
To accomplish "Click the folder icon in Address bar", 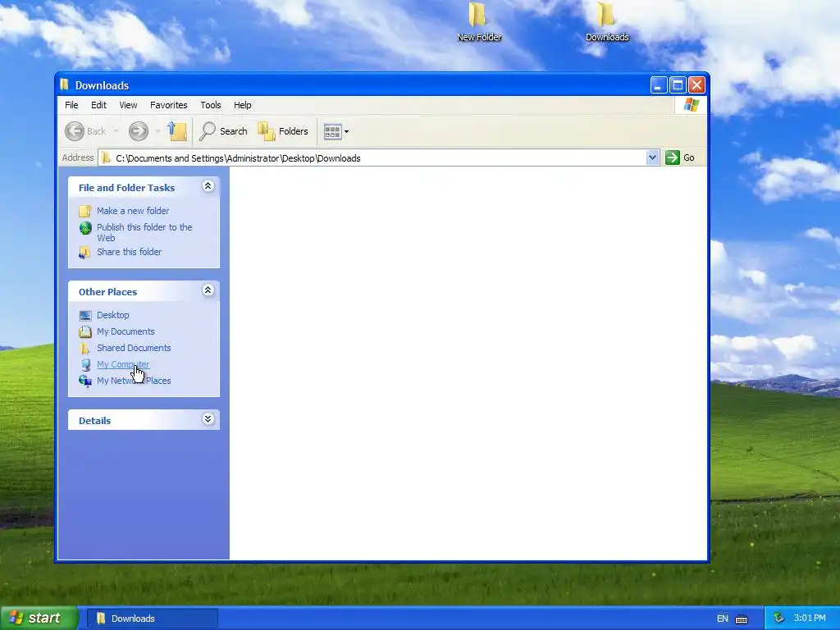I will [106, 157].
